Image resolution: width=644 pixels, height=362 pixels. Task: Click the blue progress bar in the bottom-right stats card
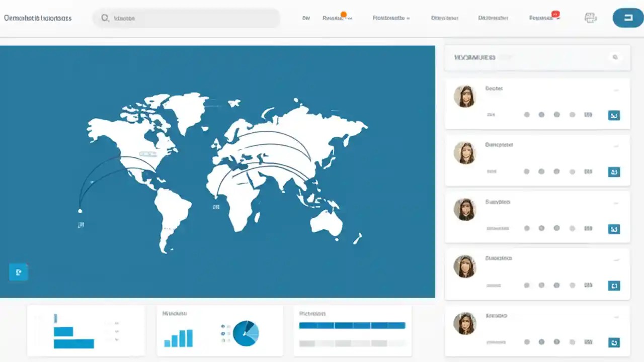352,325
